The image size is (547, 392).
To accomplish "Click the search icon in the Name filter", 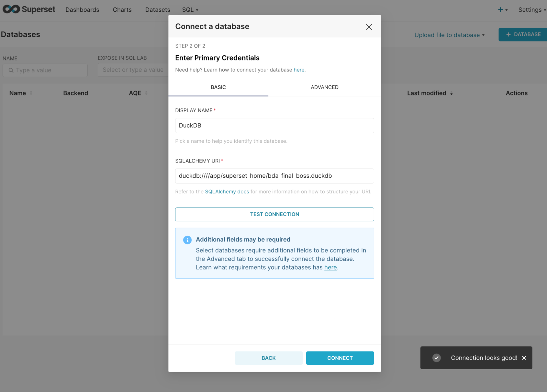I will tap(11, 70).
